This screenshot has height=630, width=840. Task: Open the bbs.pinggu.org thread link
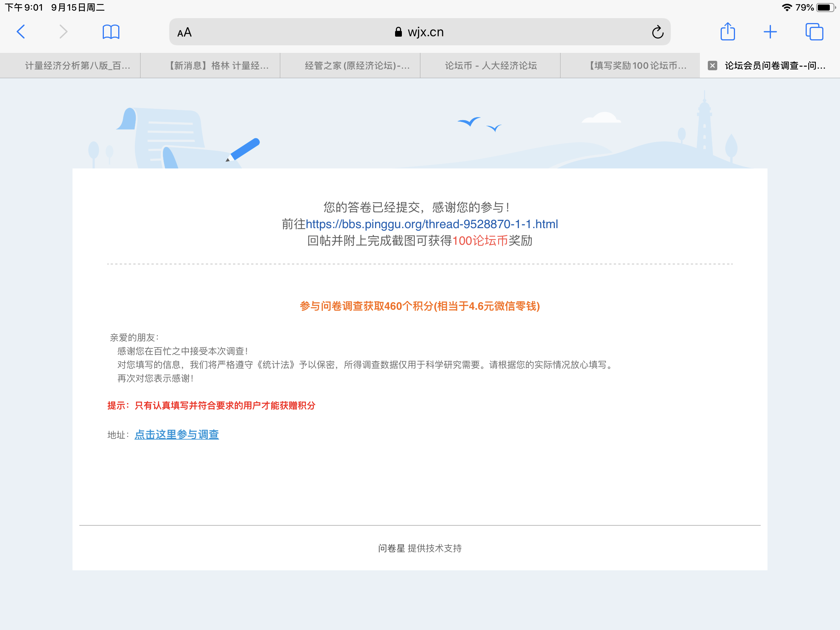[432, 224]
